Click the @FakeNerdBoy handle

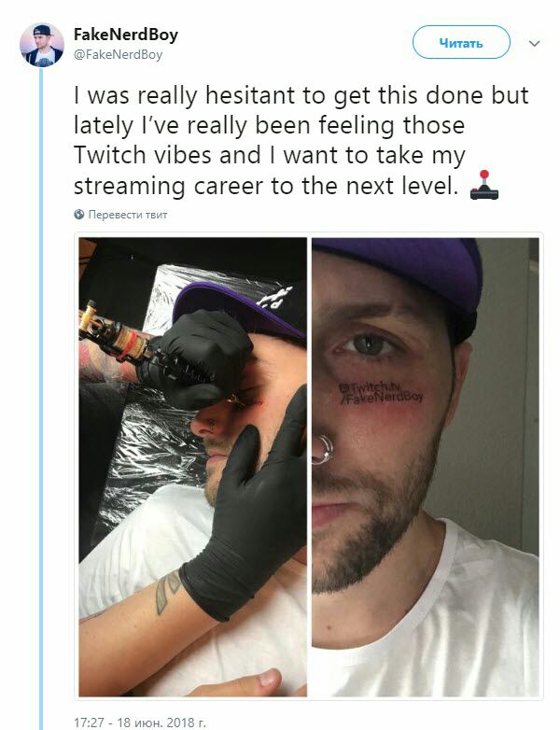click(x=119, y=55)
